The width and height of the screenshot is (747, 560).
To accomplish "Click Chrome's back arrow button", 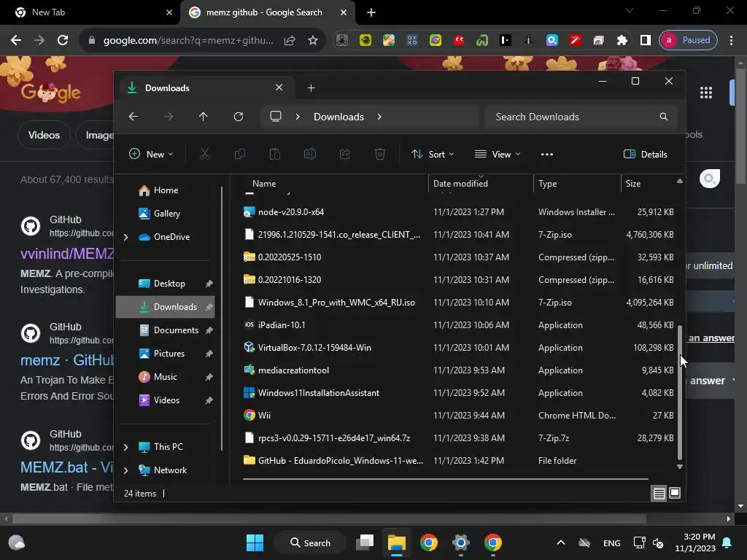I will pyautogui.click(x=16, y=41).
